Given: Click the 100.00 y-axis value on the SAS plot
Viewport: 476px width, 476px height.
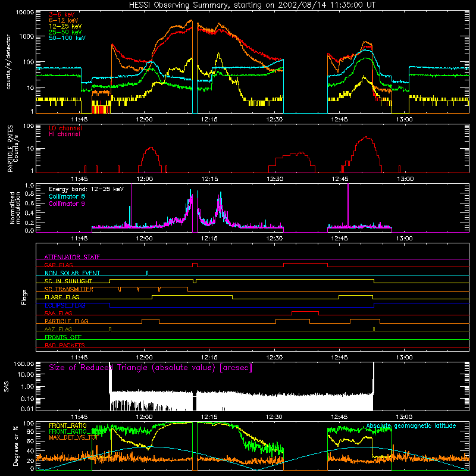Looking at the screenshot, I should coord(24,364).
